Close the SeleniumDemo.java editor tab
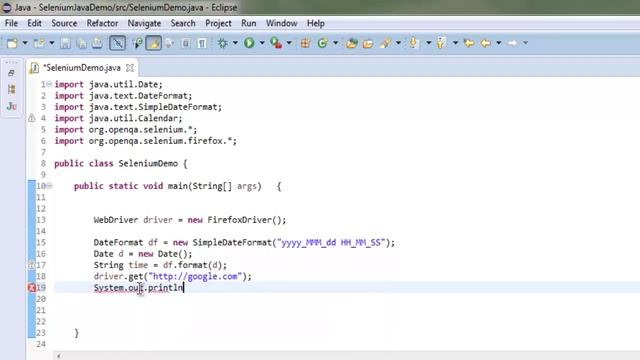Viewport: 640px width, 360px height. pyautogui.click(x=130, y=68)
